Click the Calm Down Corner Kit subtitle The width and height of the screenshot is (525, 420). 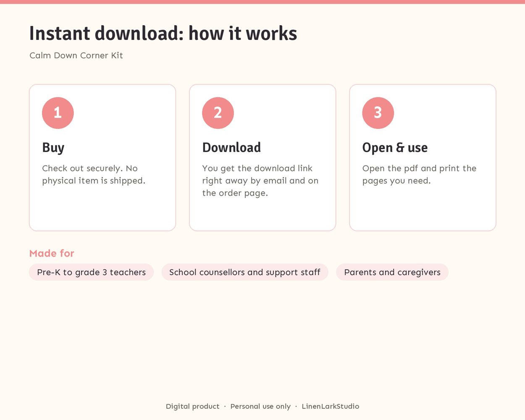pos(76,55)
